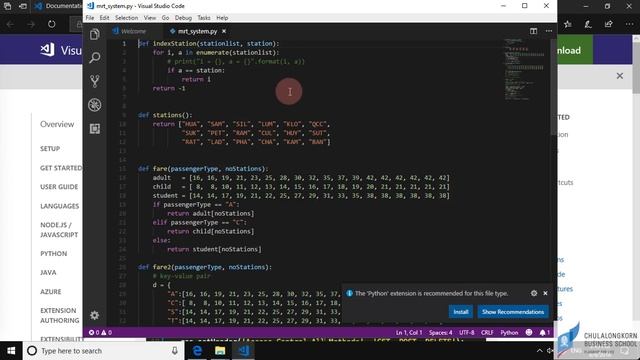Click line 15 def fare code line
This screenshot has width=640, height=360.
pyautogui.click(x=203, y=169)
